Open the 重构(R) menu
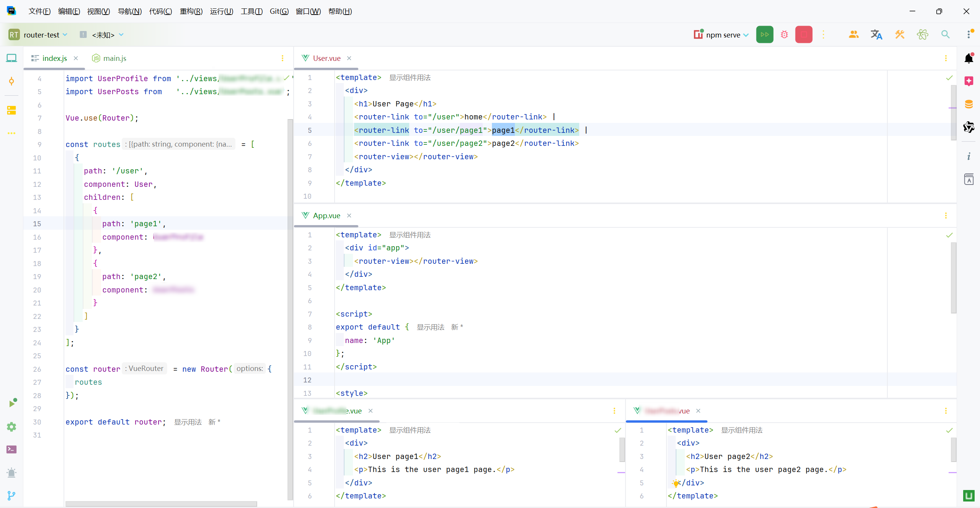The height and width of the screenshot is (508, 980). pos(191,11)
